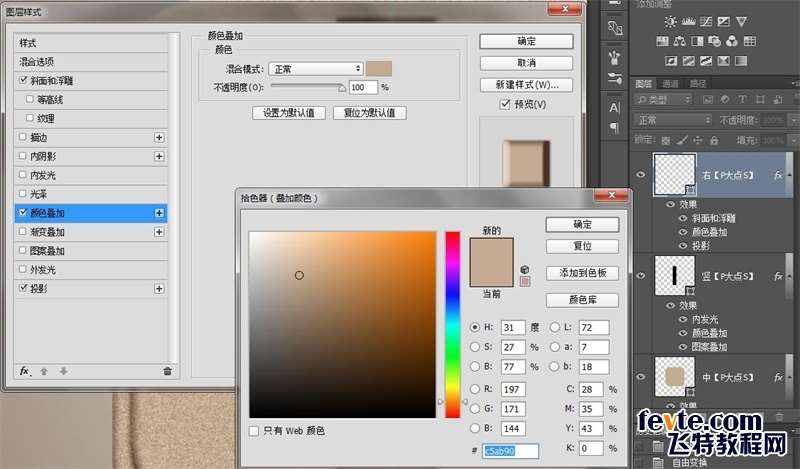
Task: Select the 样式 row in style list
Action: coord(91,43)
